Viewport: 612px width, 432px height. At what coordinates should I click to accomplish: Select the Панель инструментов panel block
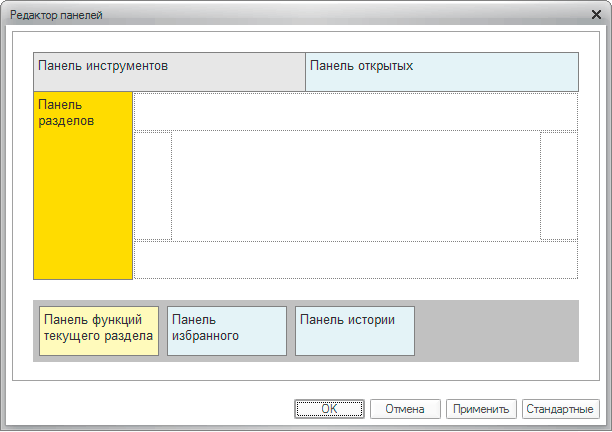pos(169,72)
